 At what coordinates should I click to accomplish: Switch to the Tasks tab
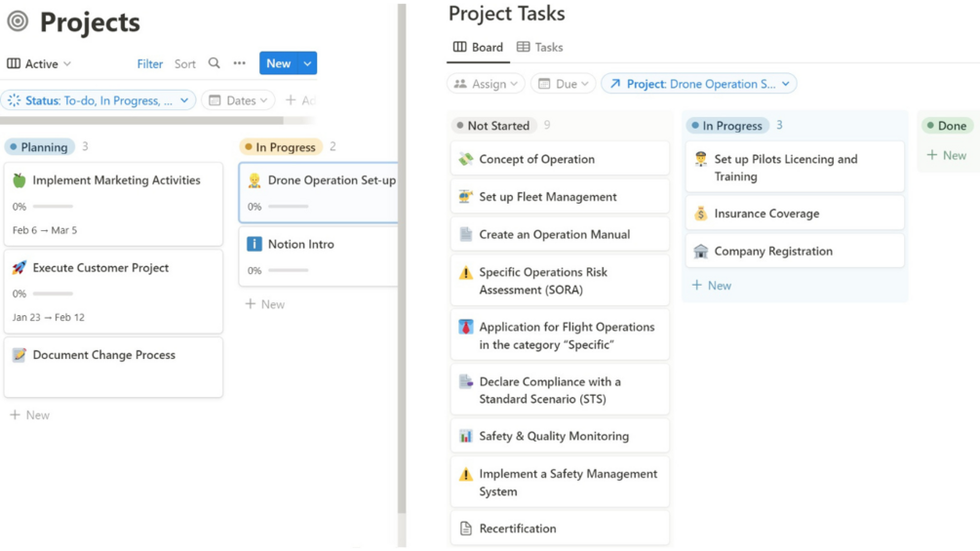[539, 47]
